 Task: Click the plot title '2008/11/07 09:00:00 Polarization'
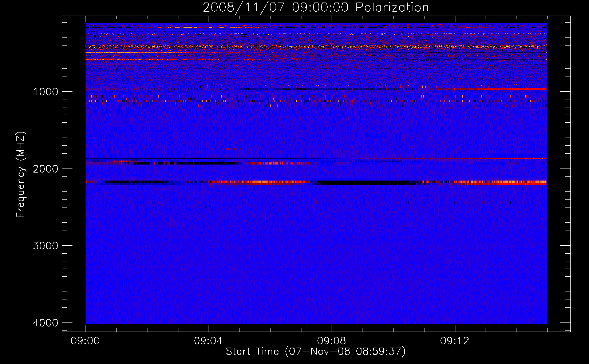click(x=316, y=7)
